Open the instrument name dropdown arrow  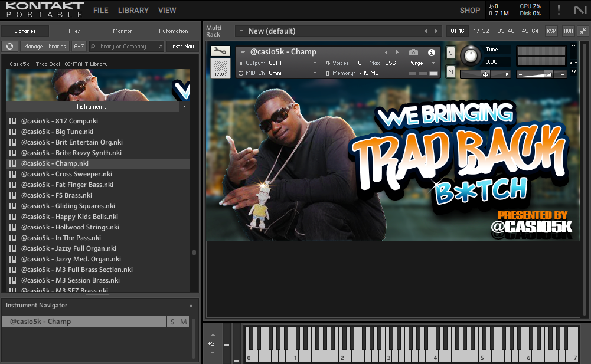[x=243, y=52]
